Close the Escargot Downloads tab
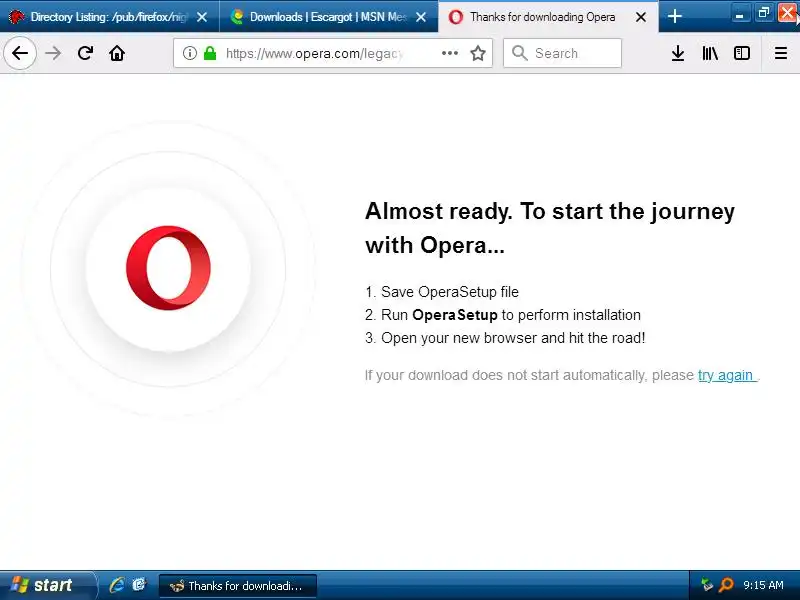 [x=421, y=17]
